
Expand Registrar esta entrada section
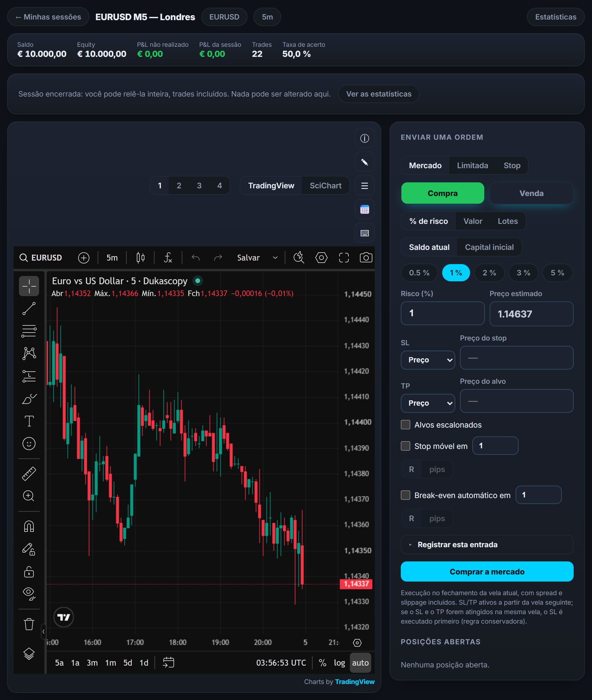tap(487, 545)
